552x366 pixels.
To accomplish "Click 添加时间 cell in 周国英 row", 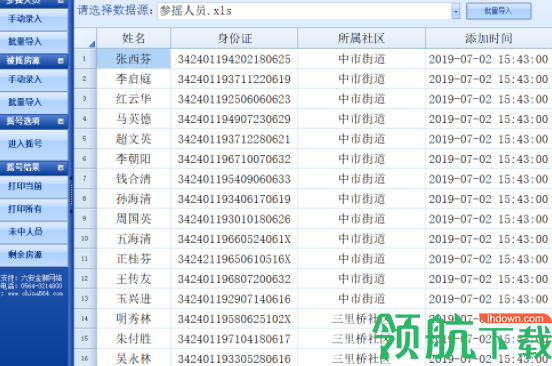I will tap(489, 219).
